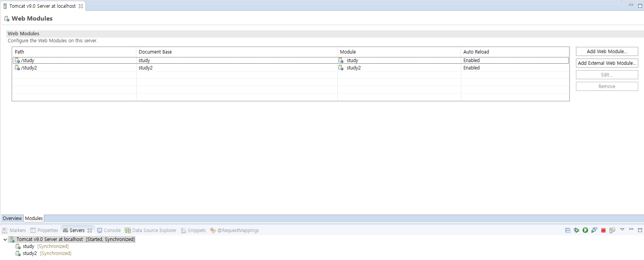Click the Properties tab icon
Viewport: 644px width, 260px height.
(x=33, y=231)
